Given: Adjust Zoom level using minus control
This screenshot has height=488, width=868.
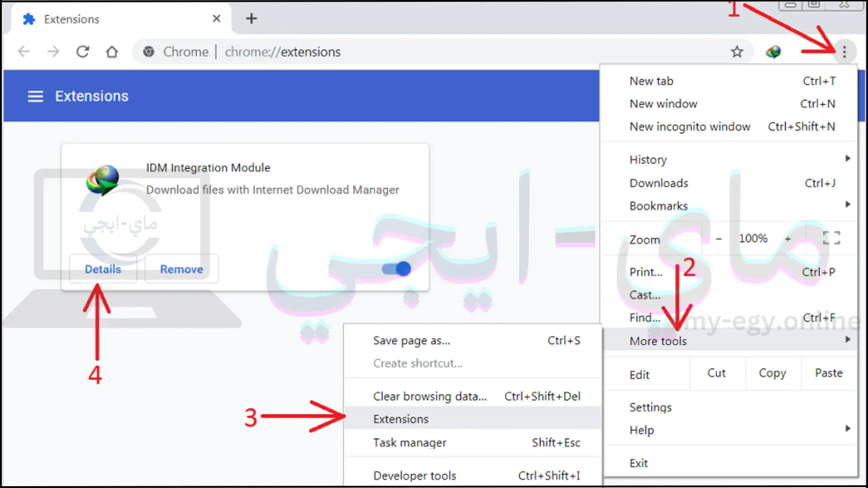Looking at the screenshot, I should pos(719,238).
